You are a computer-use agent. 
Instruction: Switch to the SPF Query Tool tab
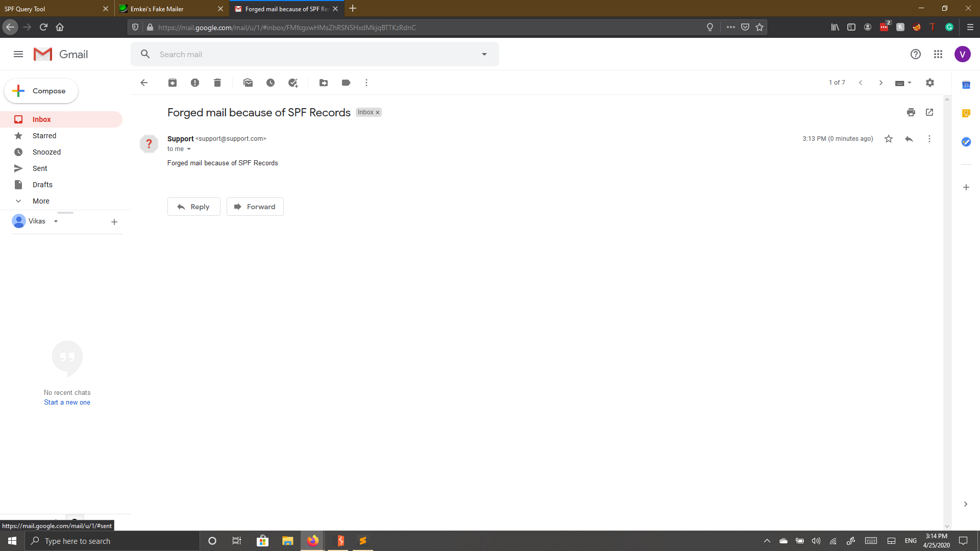coord(51,9)
